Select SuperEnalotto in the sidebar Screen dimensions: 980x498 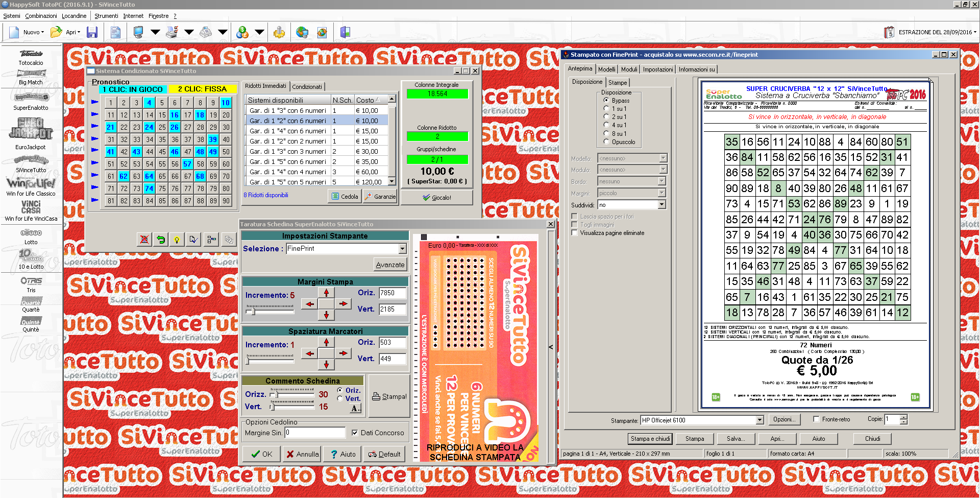coord(31,102)
